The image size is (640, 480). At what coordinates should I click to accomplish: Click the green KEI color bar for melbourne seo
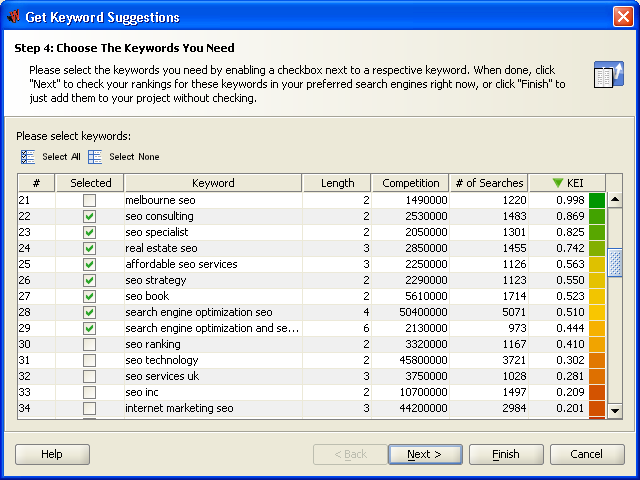click(597, 200)
